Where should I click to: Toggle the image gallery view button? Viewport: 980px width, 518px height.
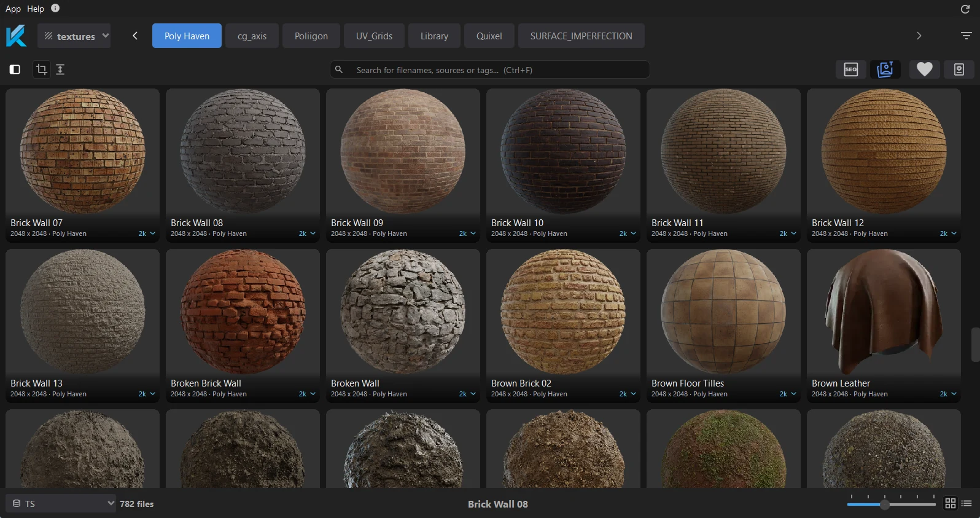pos(885,69)
